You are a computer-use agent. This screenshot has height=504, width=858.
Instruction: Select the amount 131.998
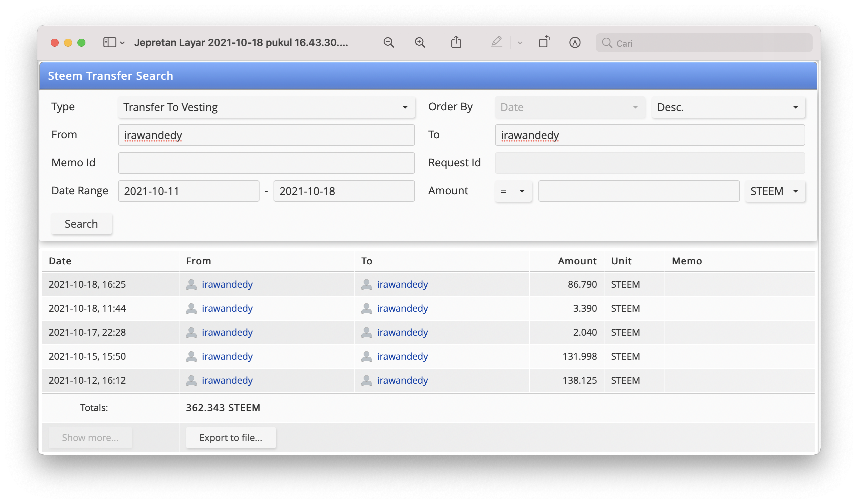click(579, 356)
